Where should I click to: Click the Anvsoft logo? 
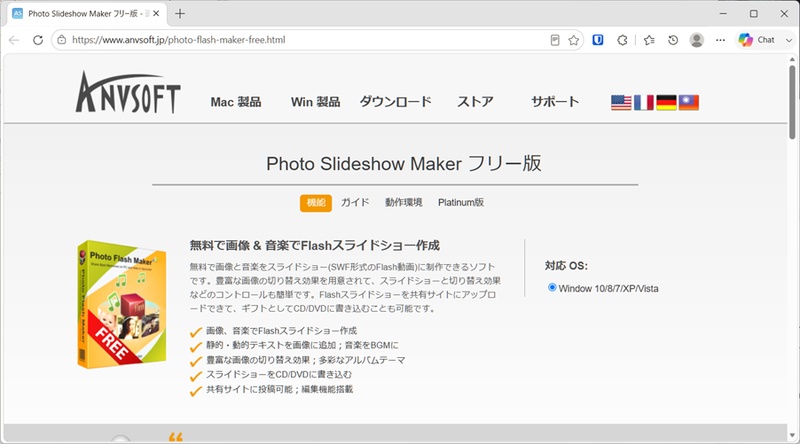coord(128,92)
